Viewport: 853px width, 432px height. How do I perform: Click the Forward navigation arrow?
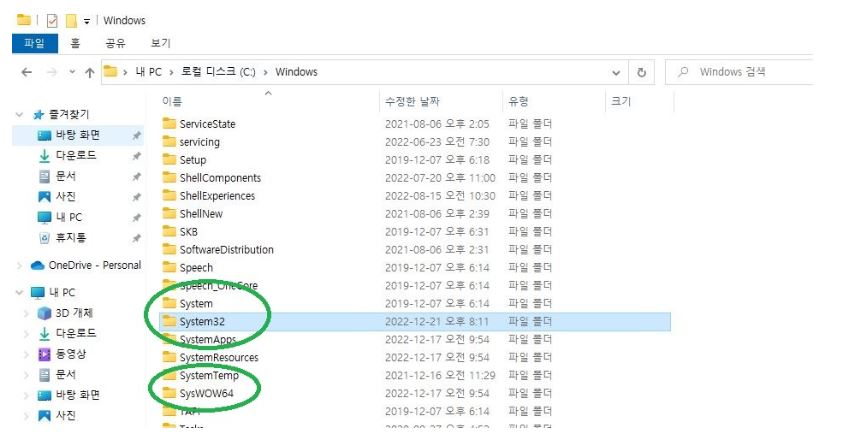tap(52, 72)
